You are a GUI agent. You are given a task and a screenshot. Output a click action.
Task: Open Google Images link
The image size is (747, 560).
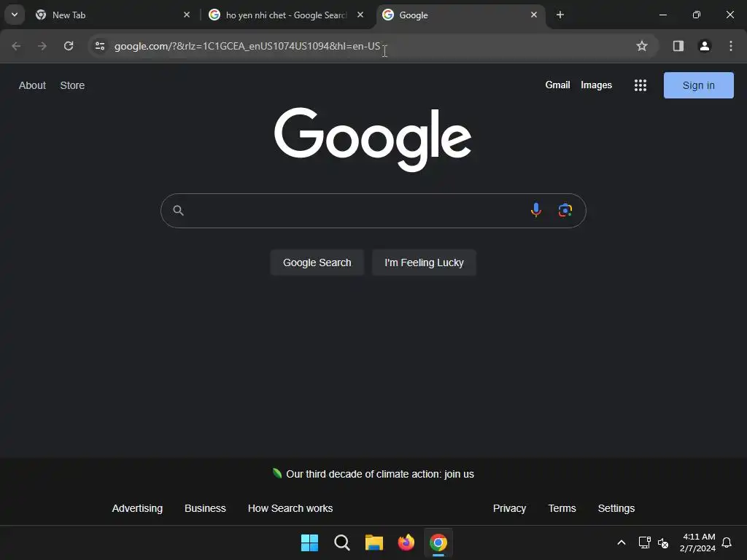(x=596, y=85)
